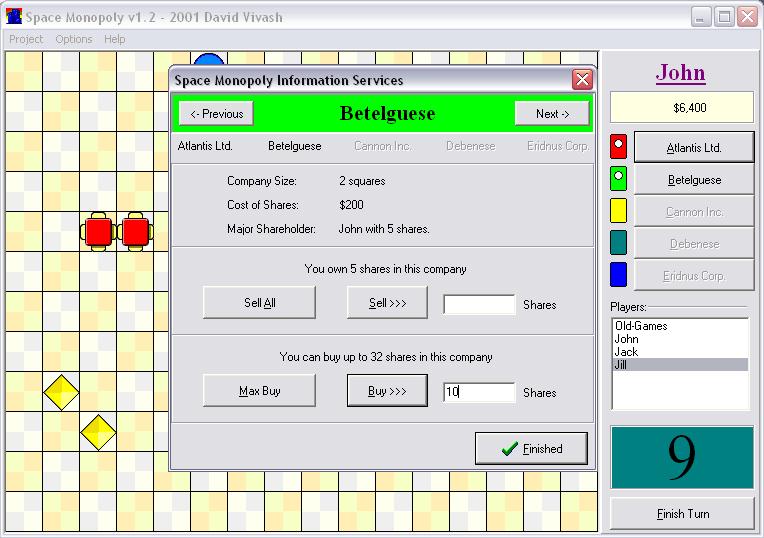The height and width of the screenshot is (538, 764).
Task: Click the Max Buy button
Action: click(259, 391)
